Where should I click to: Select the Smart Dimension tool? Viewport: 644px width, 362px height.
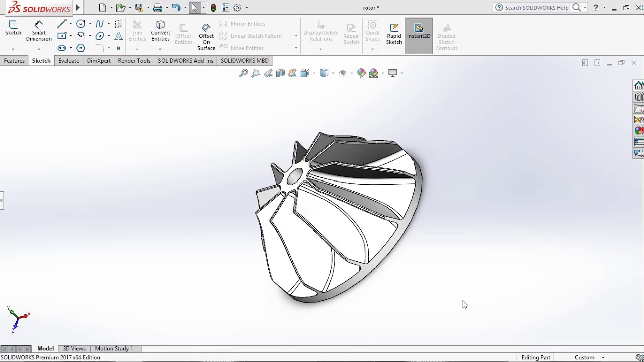point(39,30)
